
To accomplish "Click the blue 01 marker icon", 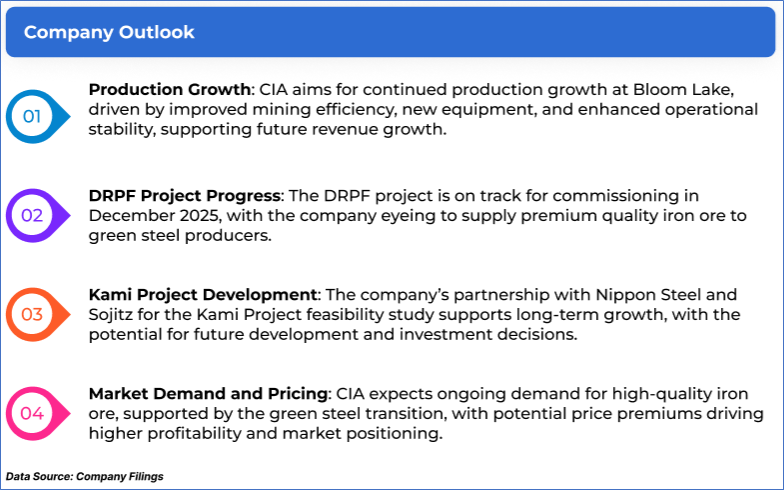I will [x=32, y=117].
